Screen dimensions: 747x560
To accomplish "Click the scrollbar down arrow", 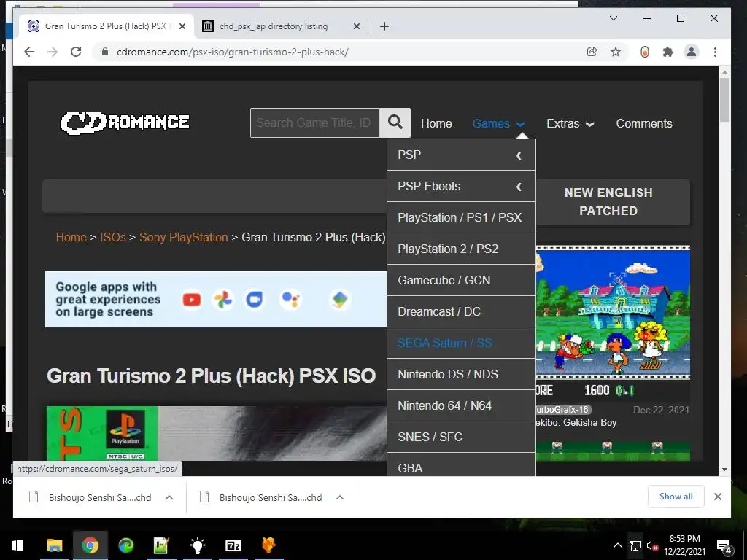I will click(x=724, y=470).
